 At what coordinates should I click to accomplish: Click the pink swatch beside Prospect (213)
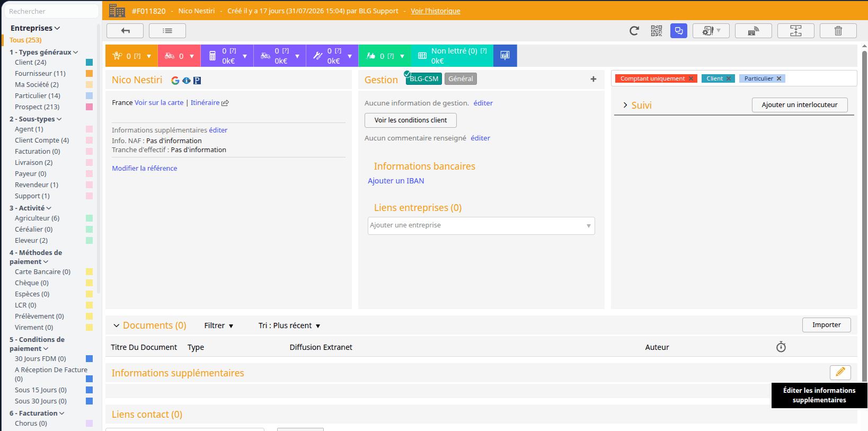coord(89,107)
